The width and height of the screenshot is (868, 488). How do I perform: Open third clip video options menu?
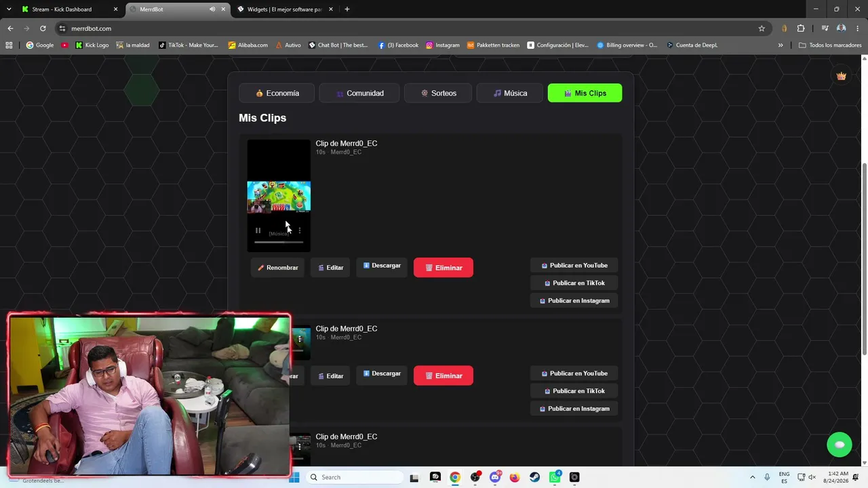pyautogui.click(x=300, y=447)
